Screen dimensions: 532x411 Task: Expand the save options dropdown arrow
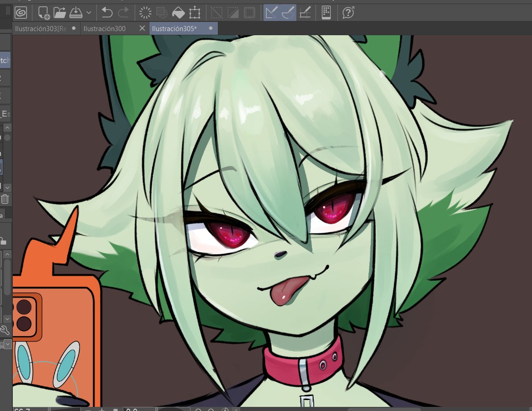89,13
